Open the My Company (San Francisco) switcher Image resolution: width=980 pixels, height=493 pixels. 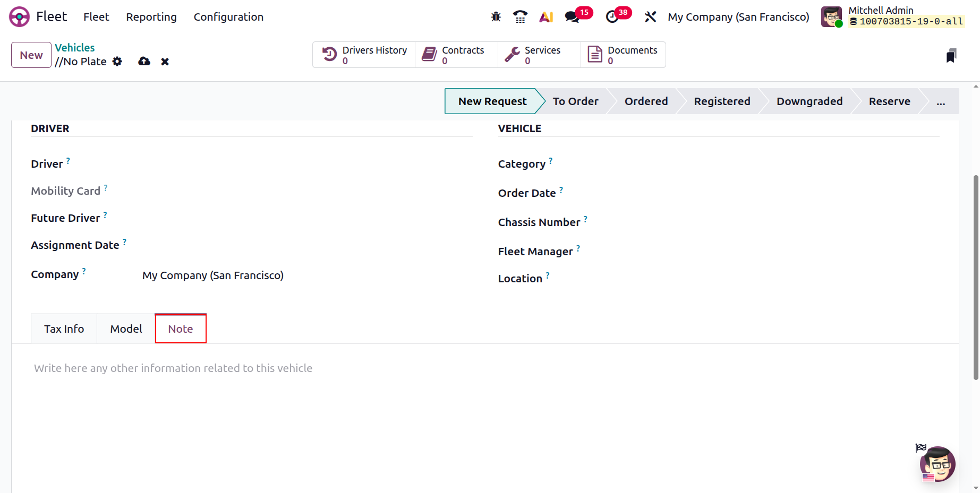click(x=738, y=17)
